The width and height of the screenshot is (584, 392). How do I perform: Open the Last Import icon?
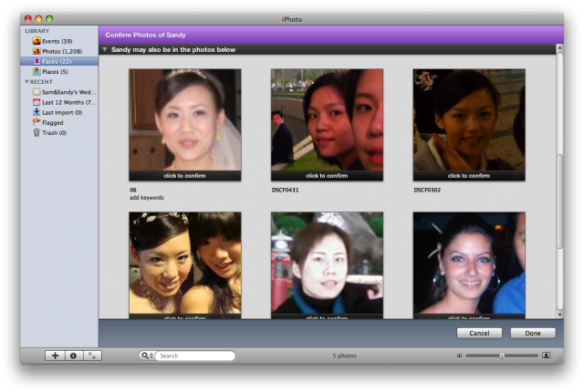pos(36,112)
